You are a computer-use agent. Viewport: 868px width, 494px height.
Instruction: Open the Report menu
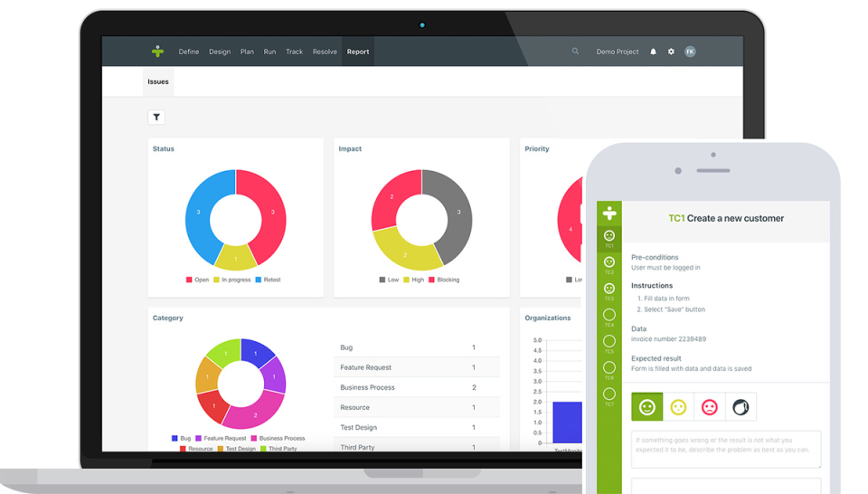coord(358,52)
